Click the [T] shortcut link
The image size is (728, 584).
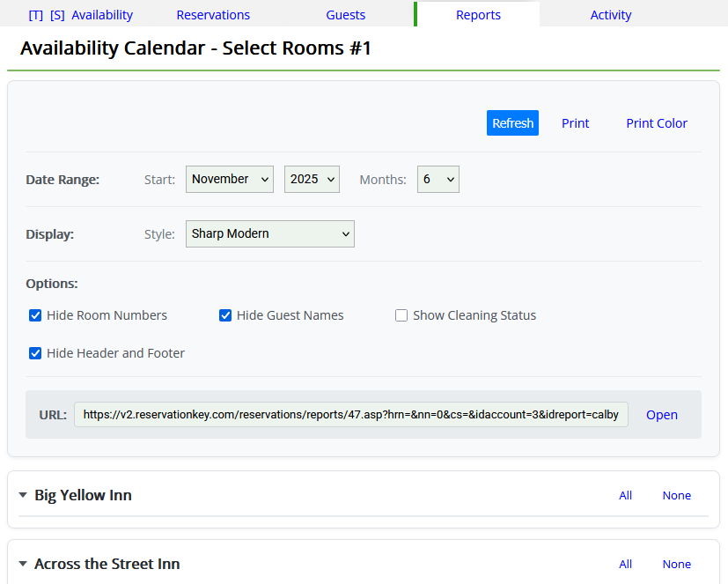click(x=36, y=15)
